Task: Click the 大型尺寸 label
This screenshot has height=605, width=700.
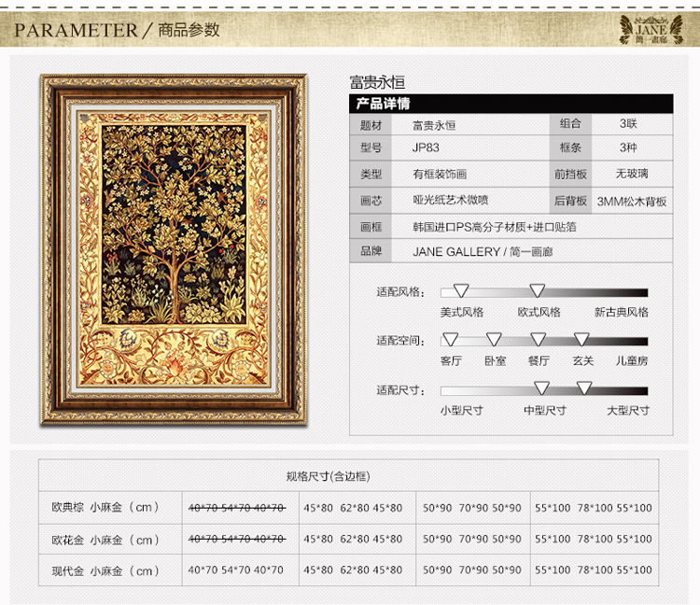Action: click(x=628, y=410)
